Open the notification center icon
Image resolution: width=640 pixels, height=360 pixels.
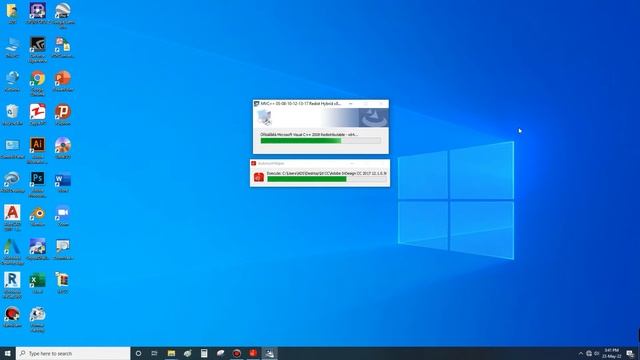(630, 353)
